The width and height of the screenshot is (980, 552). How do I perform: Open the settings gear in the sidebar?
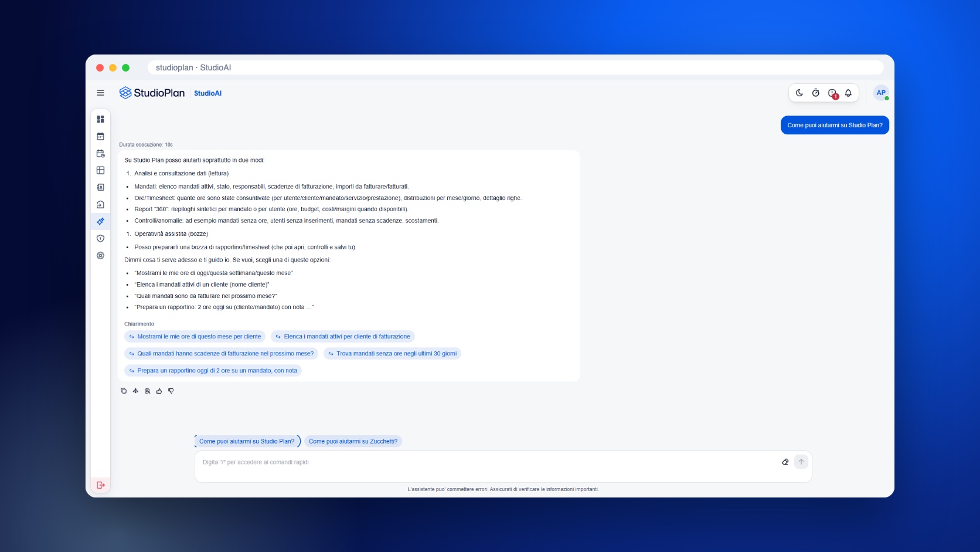pos(100,256)
